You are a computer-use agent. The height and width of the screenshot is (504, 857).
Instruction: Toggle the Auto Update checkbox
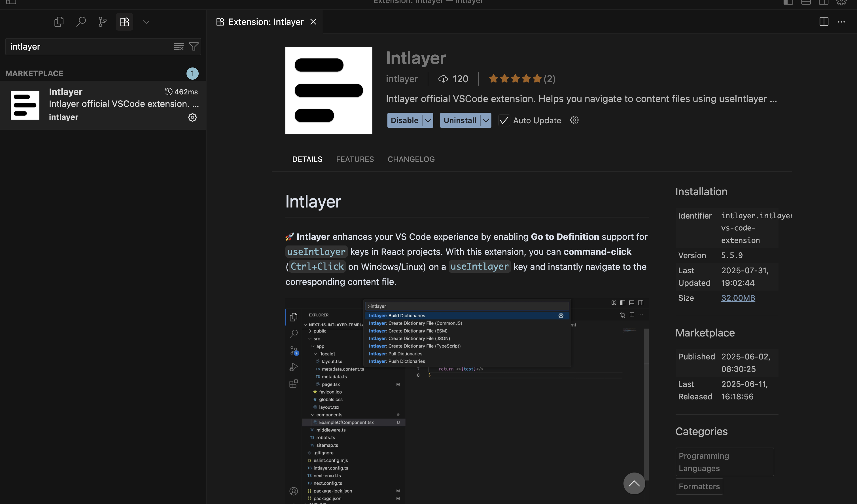pos(504,120)
